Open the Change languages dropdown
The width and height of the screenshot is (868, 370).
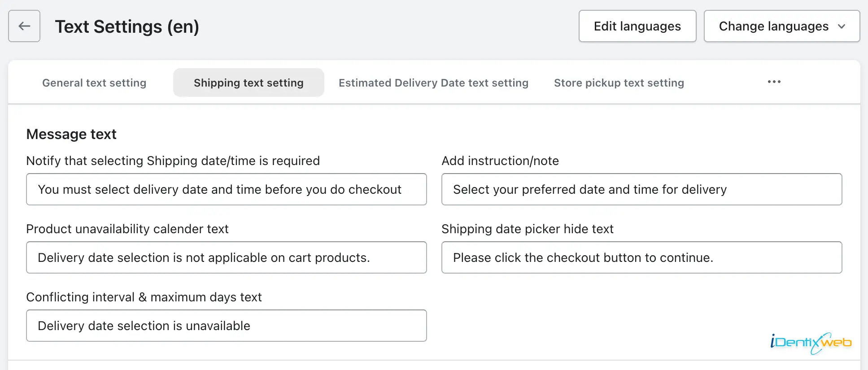781,26
